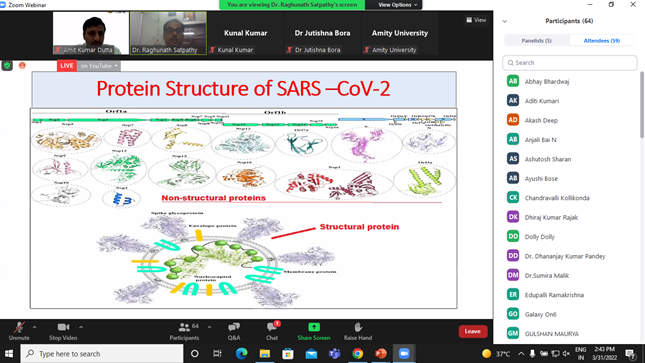
Task: Unmute the microphone
Action: pos(19,331)
